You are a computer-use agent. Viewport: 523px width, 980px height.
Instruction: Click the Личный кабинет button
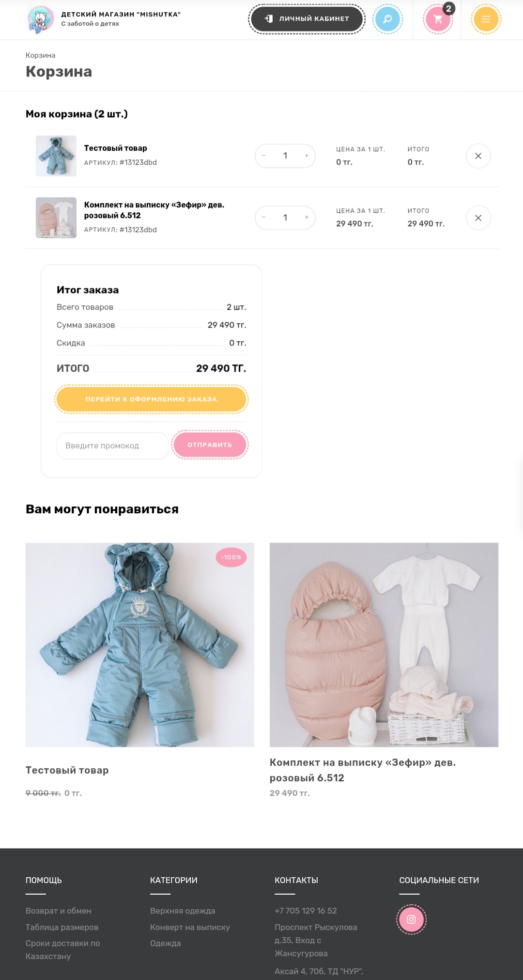307,19
